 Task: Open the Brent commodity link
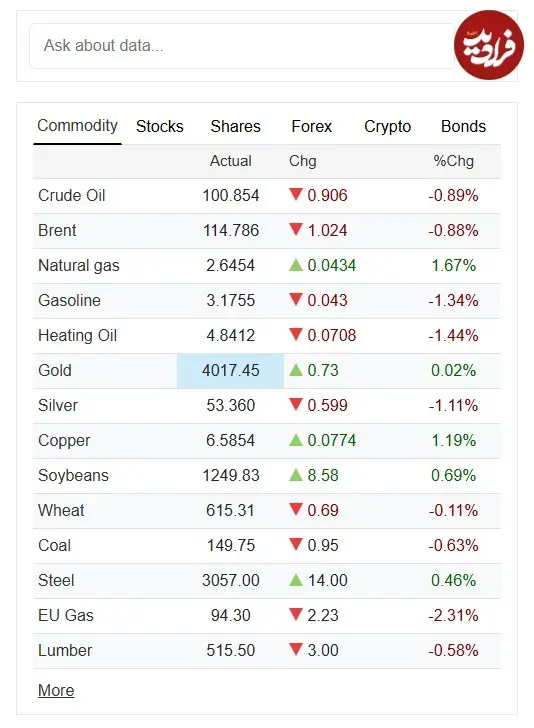(x=57, y=230)
